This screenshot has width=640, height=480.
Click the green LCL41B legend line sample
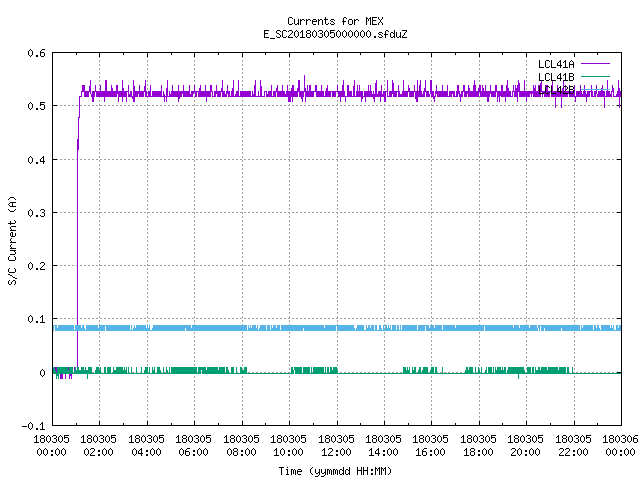pos(595,76)
